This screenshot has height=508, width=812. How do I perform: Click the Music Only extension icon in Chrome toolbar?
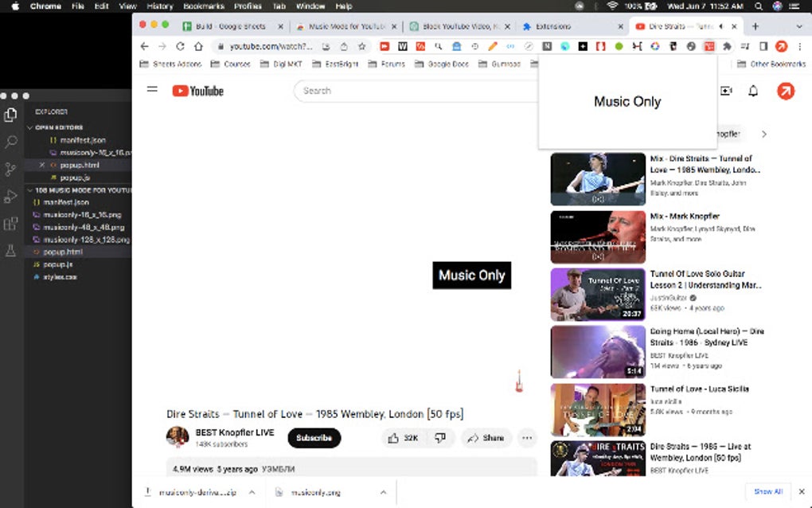[710, 47]
